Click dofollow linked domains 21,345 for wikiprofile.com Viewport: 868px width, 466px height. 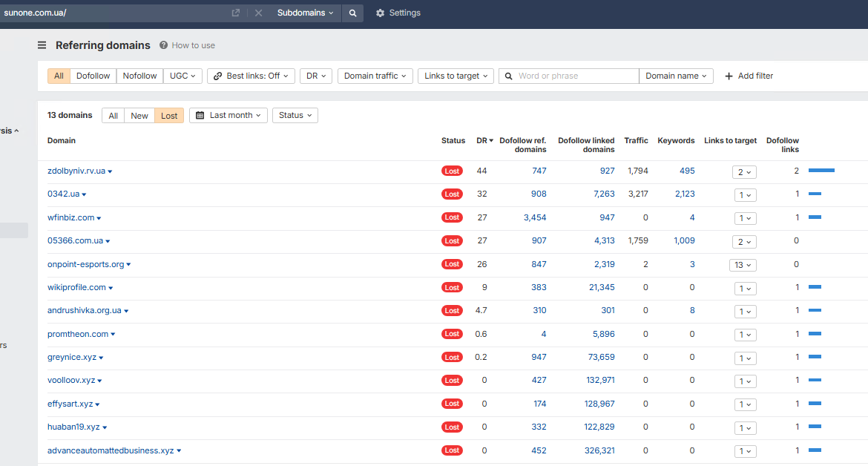pyautogui.click(x=602, y=287)
